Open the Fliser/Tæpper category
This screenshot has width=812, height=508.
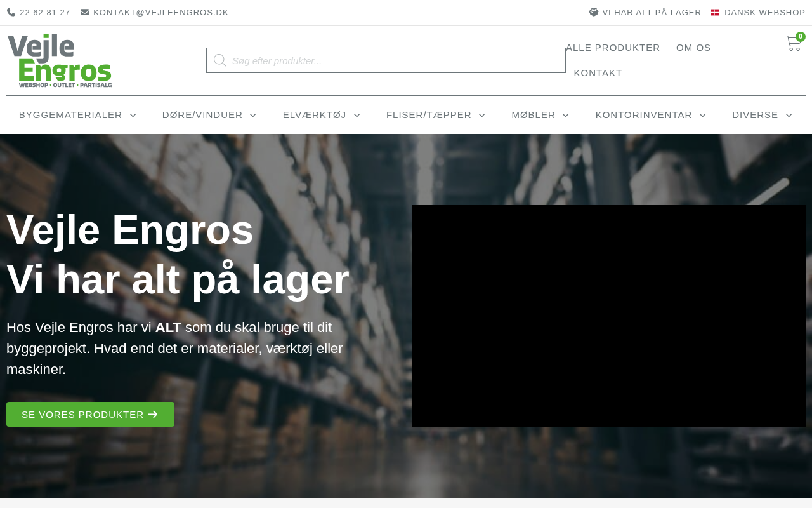coord(429,115)
